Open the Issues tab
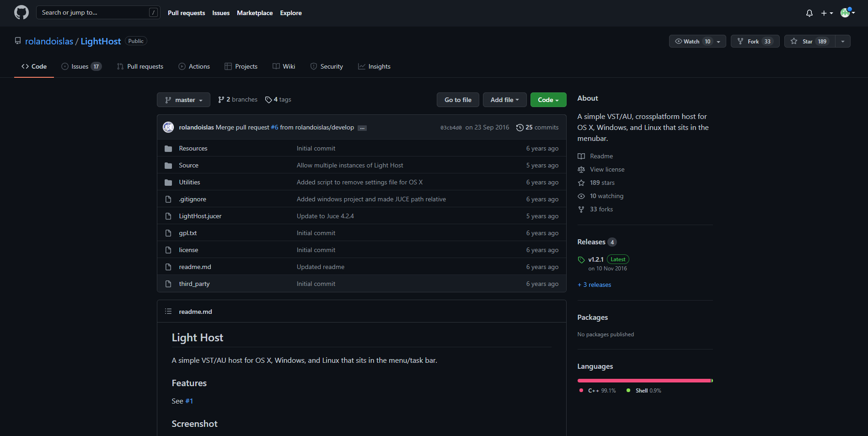 click(x=81, y=66)
